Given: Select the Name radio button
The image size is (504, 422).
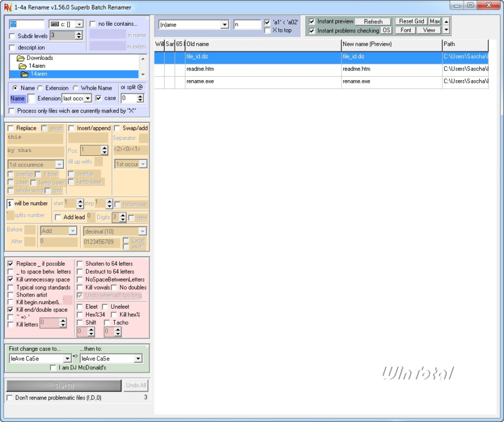Looking at the screenshot, I should (15, 88).
